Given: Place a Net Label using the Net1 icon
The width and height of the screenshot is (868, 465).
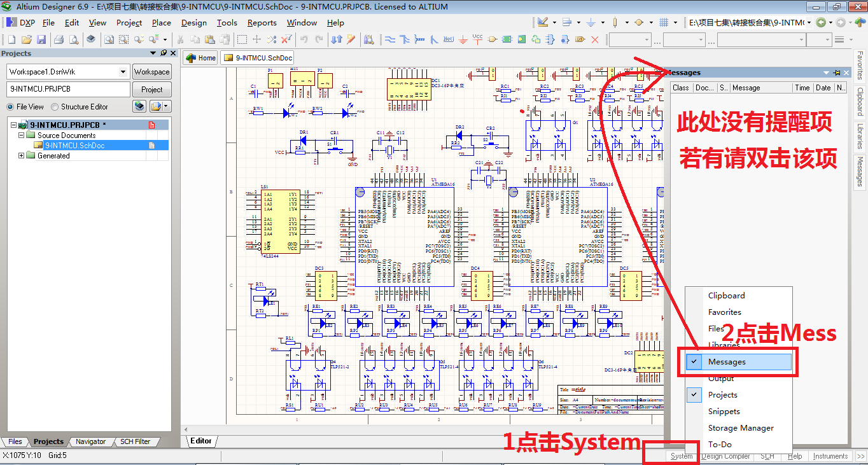Looking at the screenshot, I should (449, 39).
